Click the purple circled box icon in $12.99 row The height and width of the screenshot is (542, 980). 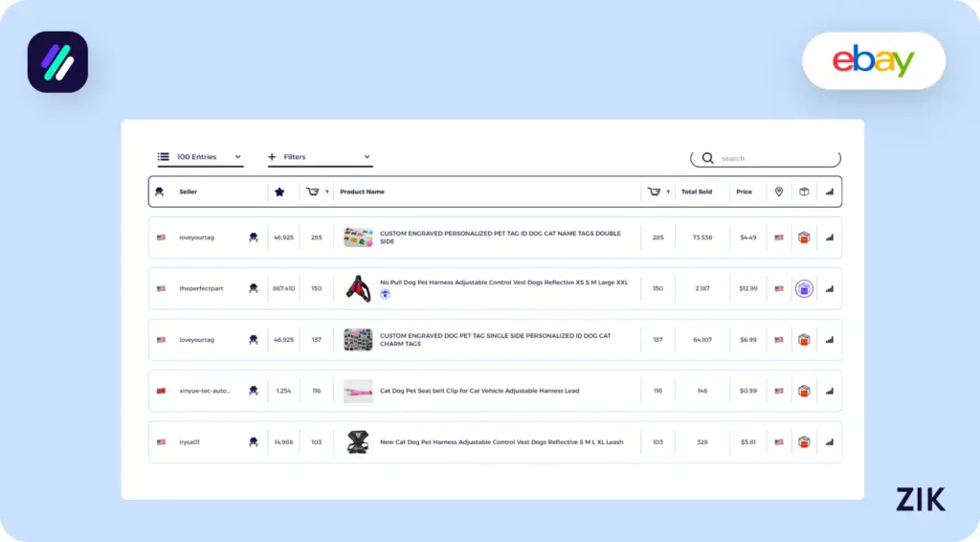[x=804, y=289]
